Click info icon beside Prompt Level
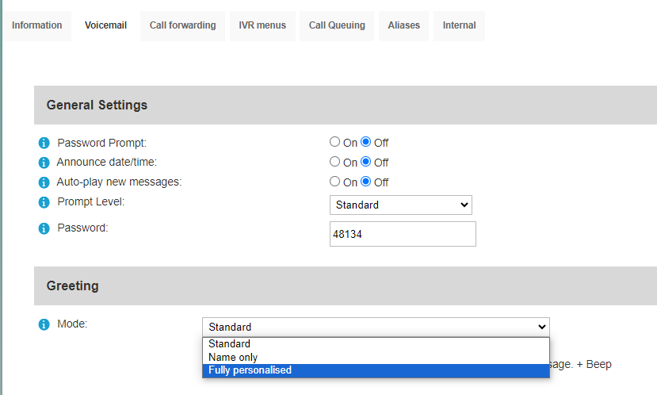The height and width of the screenshot is (395, 657). pyautogui.click(x=44, y=202)
